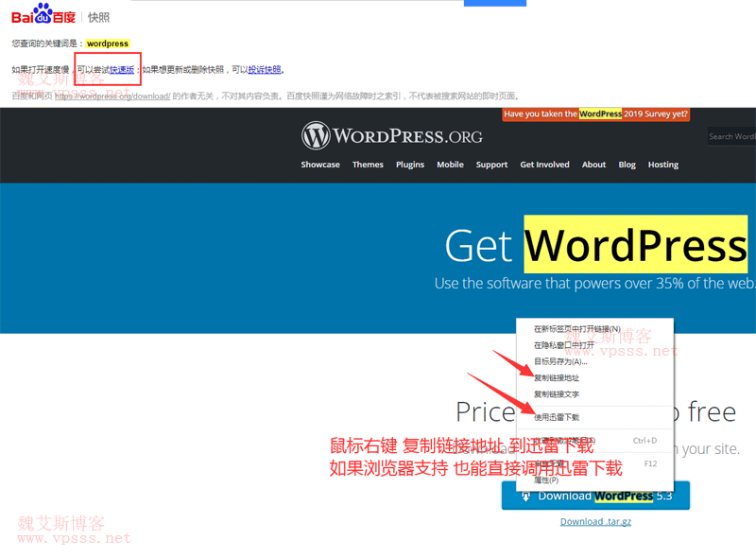This screenshot has width=756, height=558.
Task: Choose 复制链接地址 in context menu
Action: click(x=557, y=377)
